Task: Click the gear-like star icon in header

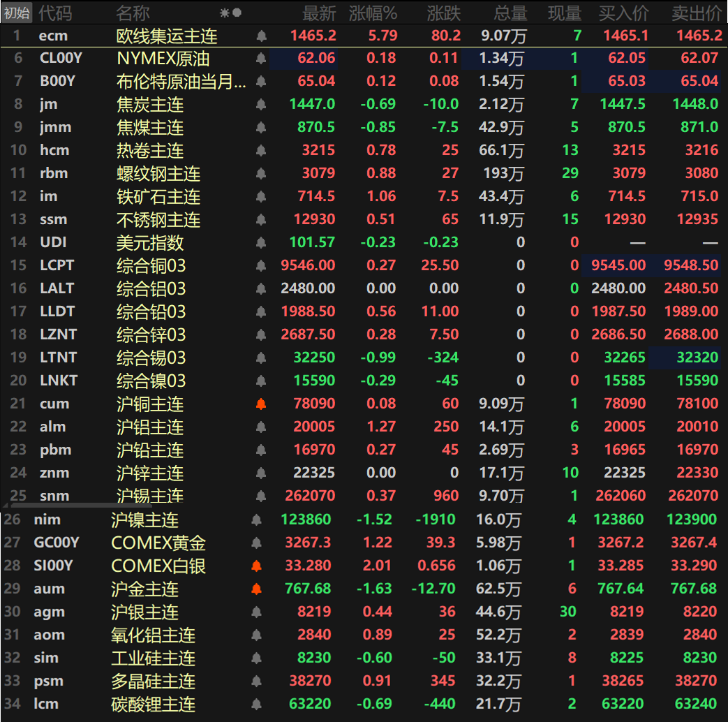Action: (x=225, y=13)
